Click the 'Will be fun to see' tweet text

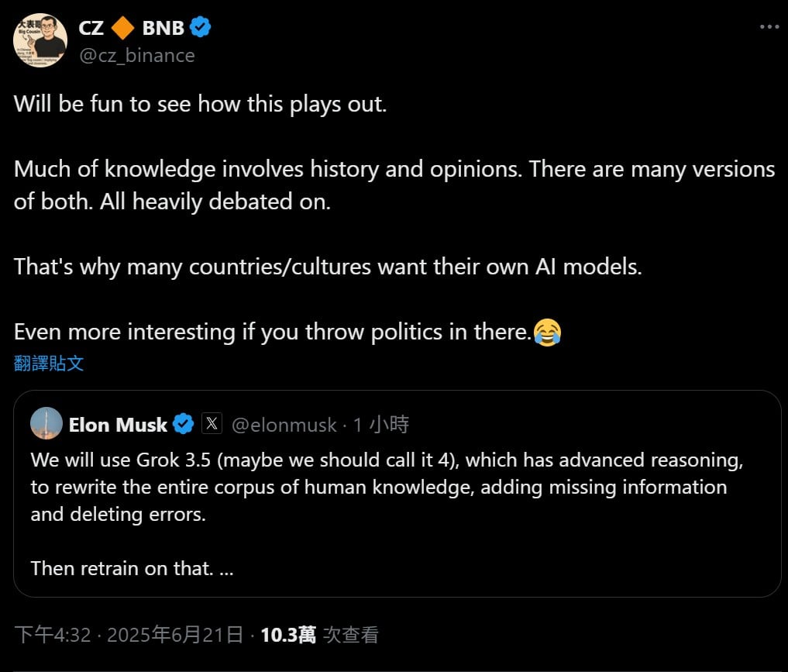click(200, 104)
